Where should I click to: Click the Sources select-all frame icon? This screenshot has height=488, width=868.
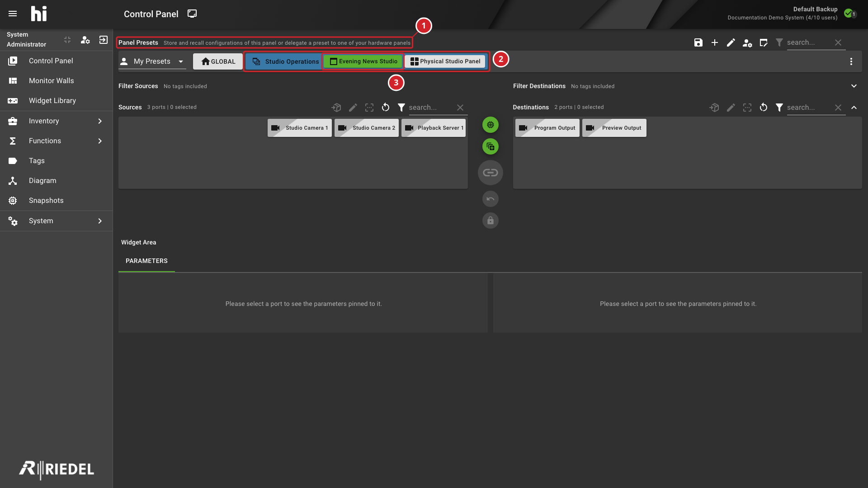click(369, 108)
